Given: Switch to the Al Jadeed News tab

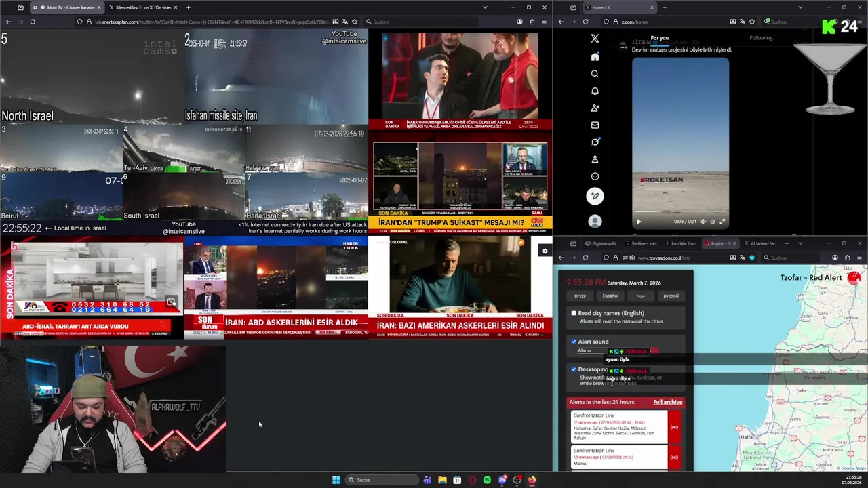Looking at the screenshot, I should 759,243.
